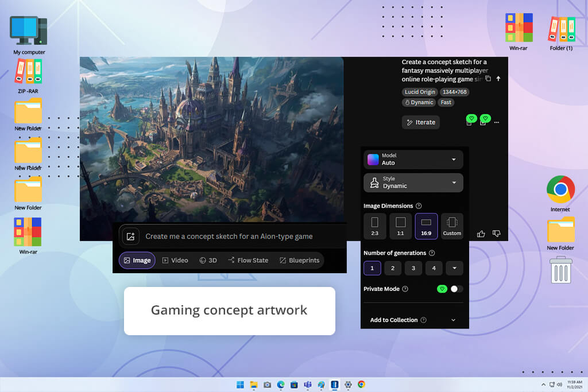Click the Image Dimensions help icon
This screenshot has width=588, height=392.
coord(419,205)
